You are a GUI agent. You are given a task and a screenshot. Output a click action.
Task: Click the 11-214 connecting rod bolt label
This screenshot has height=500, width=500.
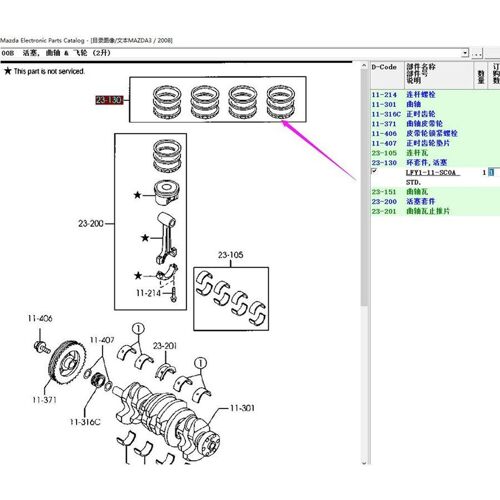pyautogui.click(x=148, y=293)
